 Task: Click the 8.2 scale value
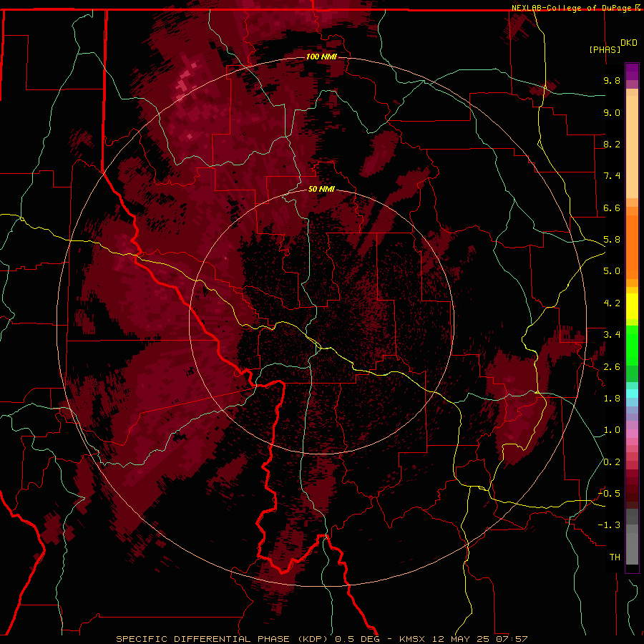tap(612, 144)
